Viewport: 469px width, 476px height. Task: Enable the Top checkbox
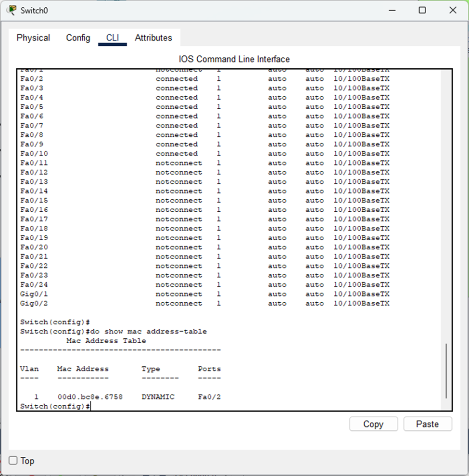coord(13,461)
